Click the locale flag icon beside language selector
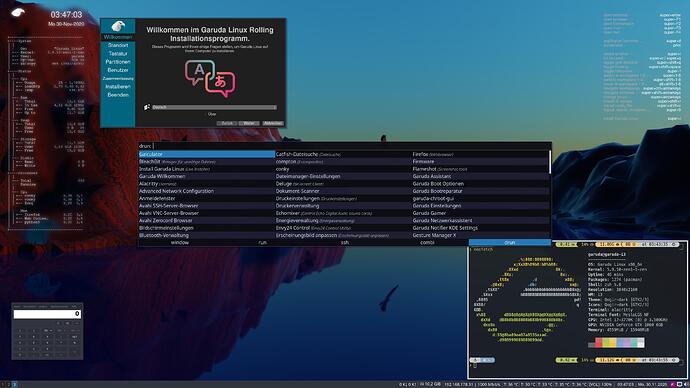Screen dimensions: 690x388 point(147,107)
